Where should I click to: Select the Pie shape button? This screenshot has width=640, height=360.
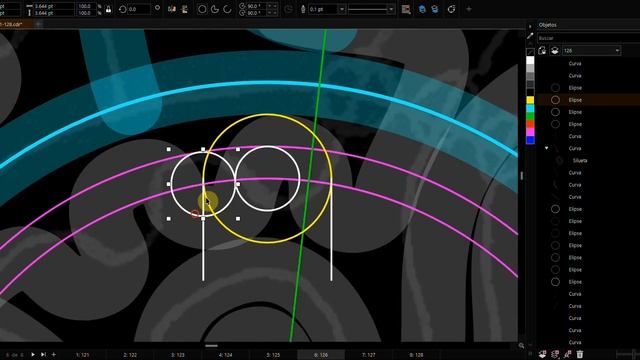point(215,9)
